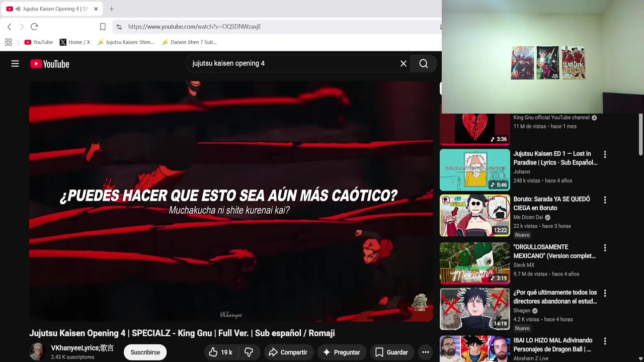Open 'Jujutsu Kaisen: Shim...' bookmark
Image resolution: width=644 pixels, height=362 pixels.
[x=126, y=42]
